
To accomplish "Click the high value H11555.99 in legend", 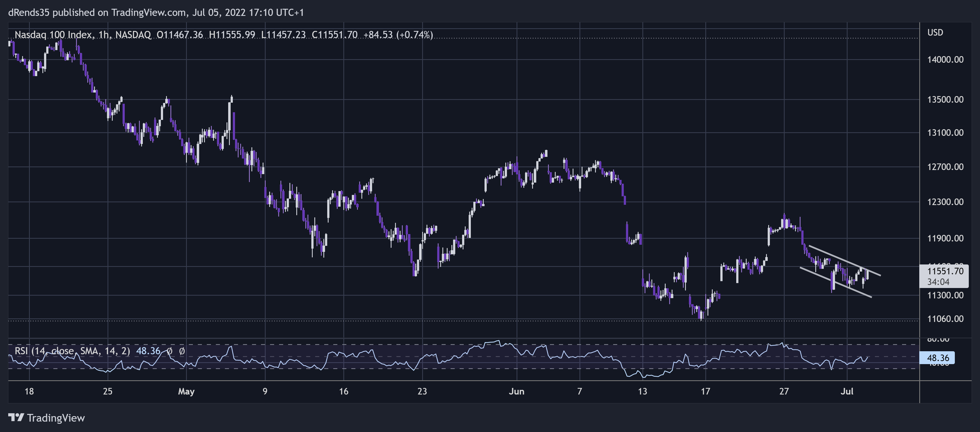I will (232, 35).
